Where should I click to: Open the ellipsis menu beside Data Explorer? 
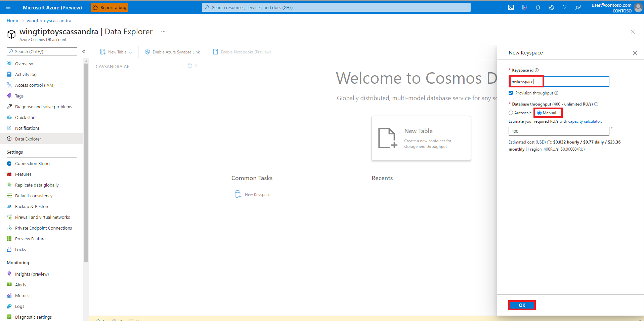click(x=163, y=31)
